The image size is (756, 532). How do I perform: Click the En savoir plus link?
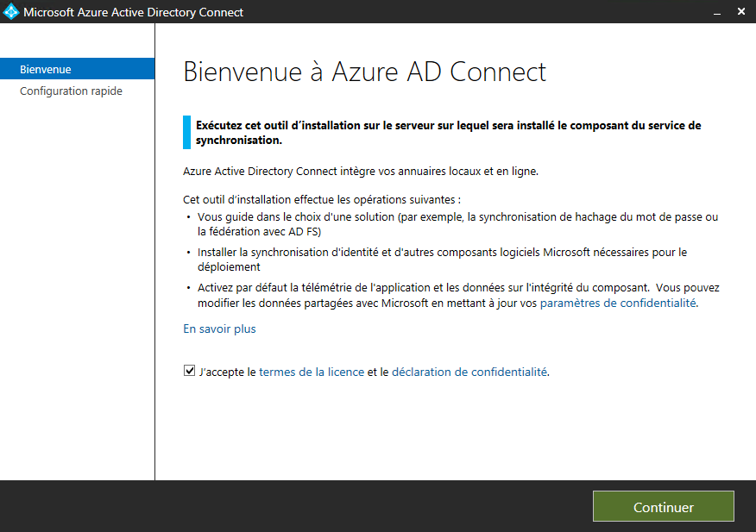pos(219,329)
